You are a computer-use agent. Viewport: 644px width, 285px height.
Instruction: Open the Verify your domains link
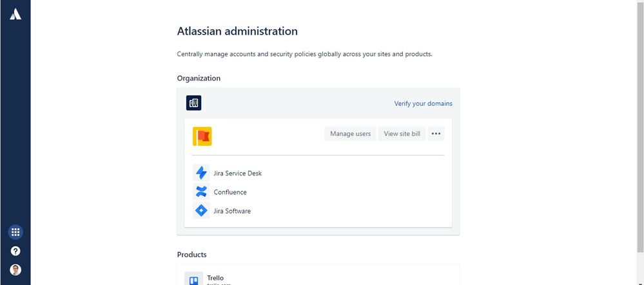pyautogui.click(x=423, y=103)
